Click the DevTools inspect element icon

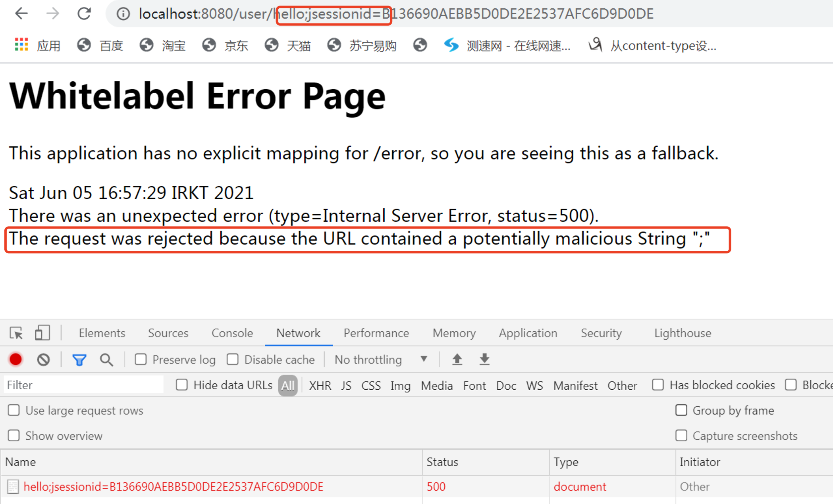click(x=16, y=333)
